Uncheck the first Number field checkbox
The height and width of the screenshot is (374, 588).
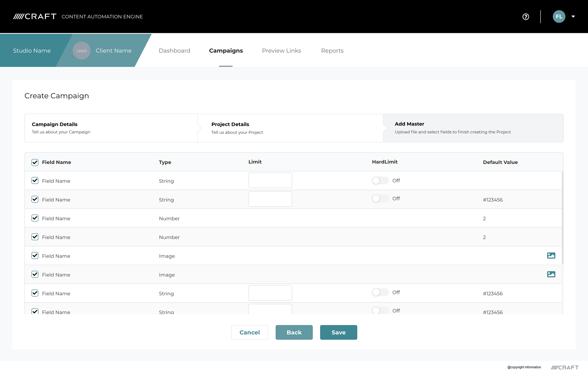click(35, 218)
